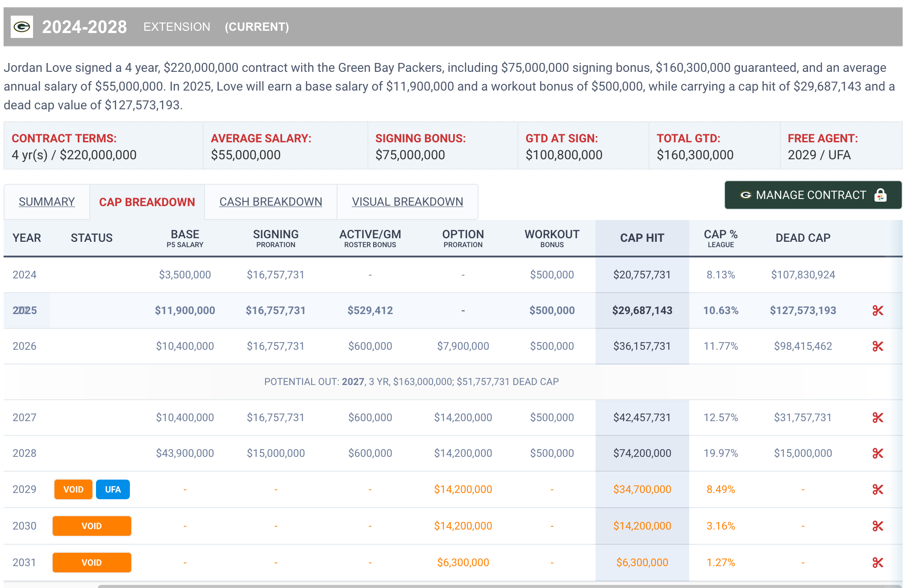Switch to Cash Breakdown tab
The image size is (908, 588).
click(271, 202)
